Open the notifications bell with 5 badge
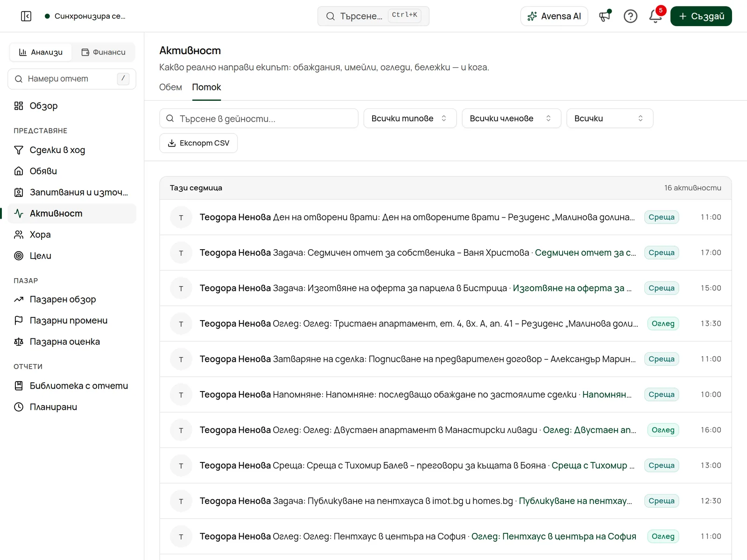The width and height of the screenshot is (747, 560). pyautogui.click(x=655, y=16)
